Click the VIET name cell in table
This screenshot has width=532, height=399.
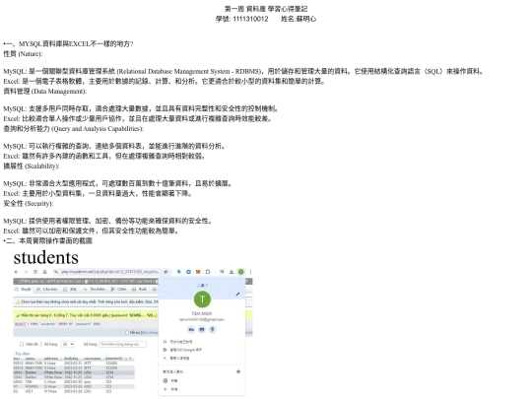point(30,391)
